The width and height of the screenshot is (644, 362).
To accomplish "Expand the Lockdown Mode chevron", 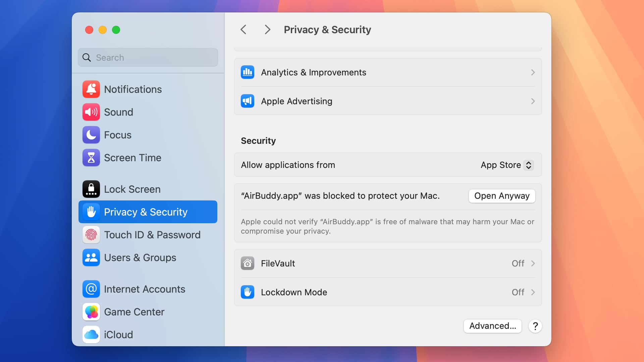I will [x=533, y=292].
